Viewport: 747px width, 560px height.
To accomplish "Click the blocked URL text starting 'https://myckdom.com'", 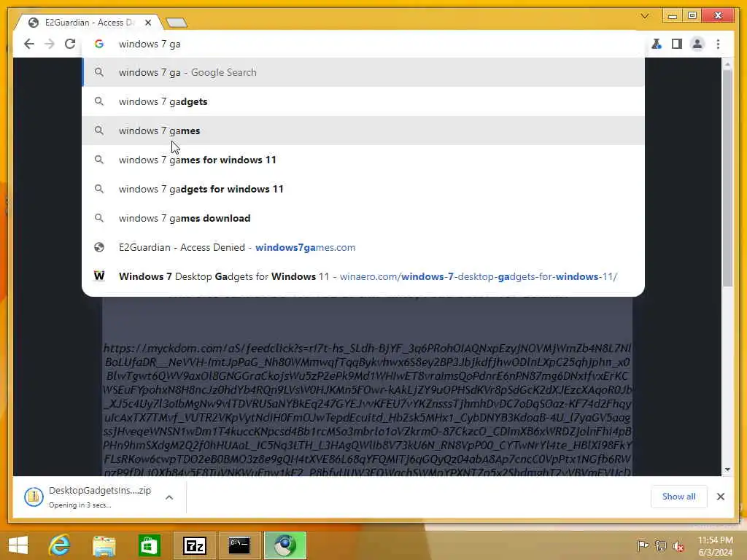I will (x=368, y=410).
